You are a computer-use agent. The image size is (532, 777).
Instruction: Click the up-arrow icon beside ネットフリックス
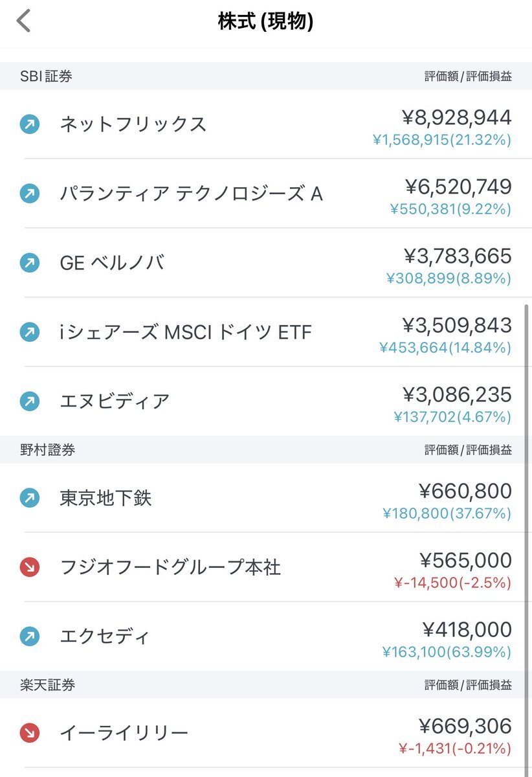coord(30,124)
